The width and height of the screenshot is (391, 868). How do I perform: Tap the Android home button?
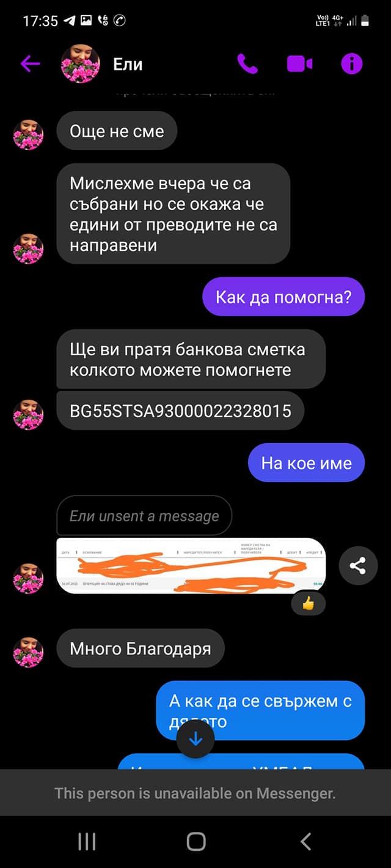pos(195,842)
